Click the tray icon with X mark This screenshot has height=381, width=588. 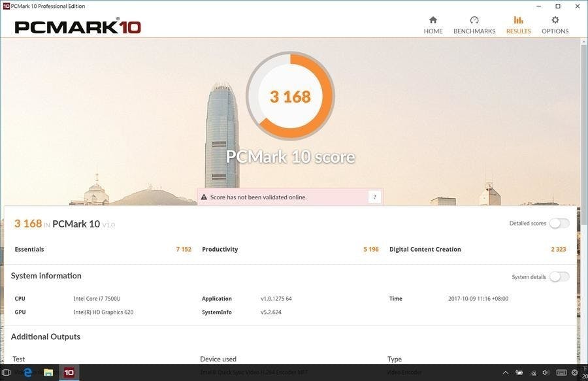click(x=574, y=373)
